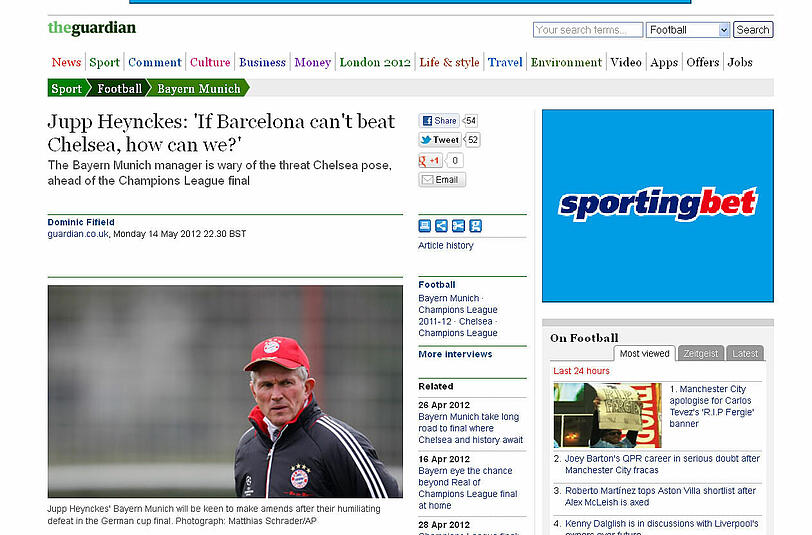Viewport: 812px width, 535px height.
Task: Open the Article history link
Action: pyautogui.click(x=445, y=245)
